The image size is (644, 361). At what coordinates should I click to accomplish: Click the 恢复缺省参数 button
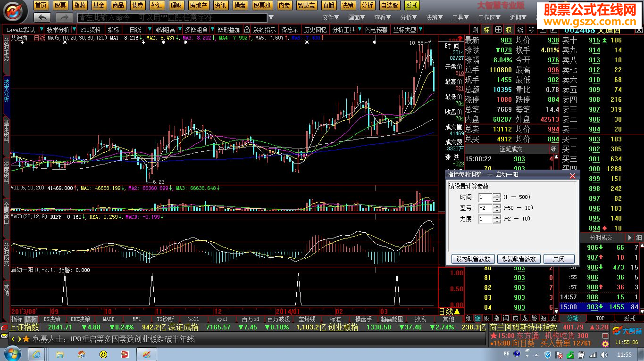click(519, 259)
